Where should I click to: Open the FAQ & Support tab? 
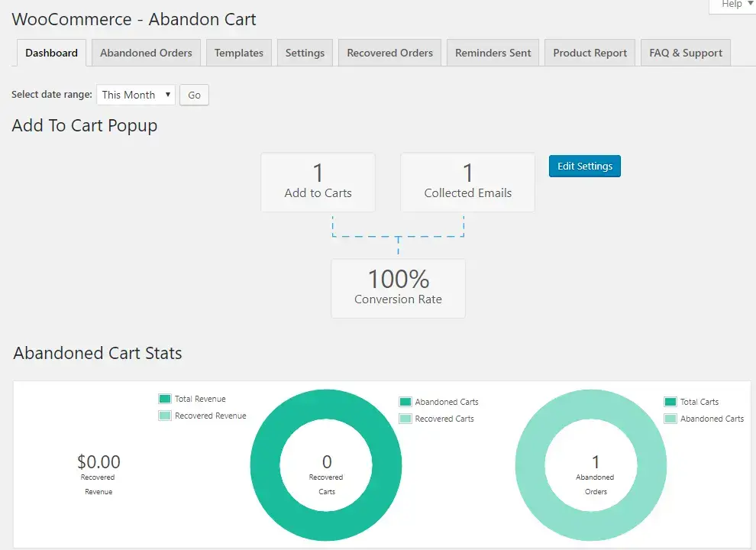click(x=686, y=53)
